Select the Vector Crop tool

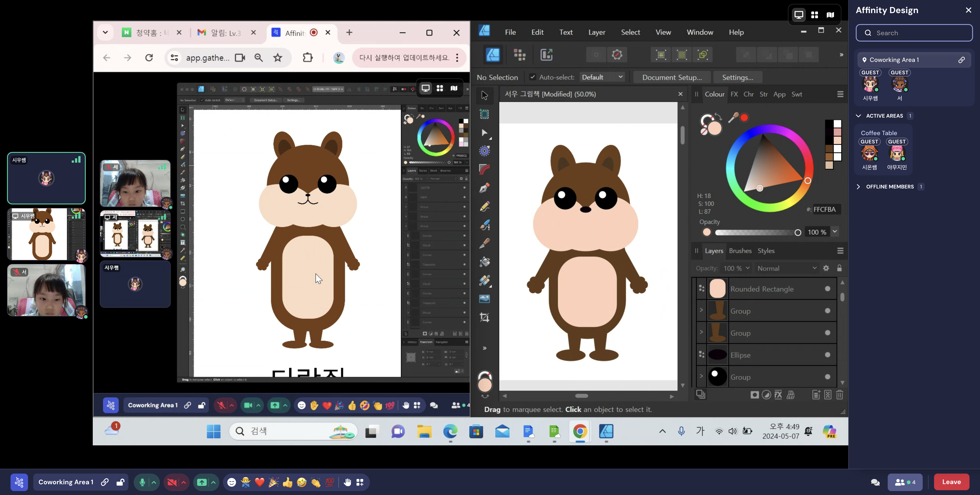(x=484, y=317)
